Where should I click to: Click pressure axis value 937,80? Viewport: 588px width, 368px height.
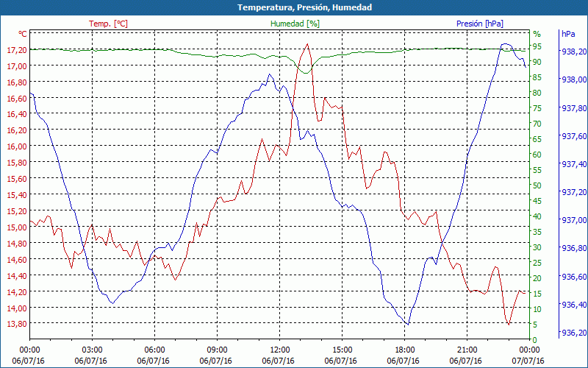[x=574, y=108]
